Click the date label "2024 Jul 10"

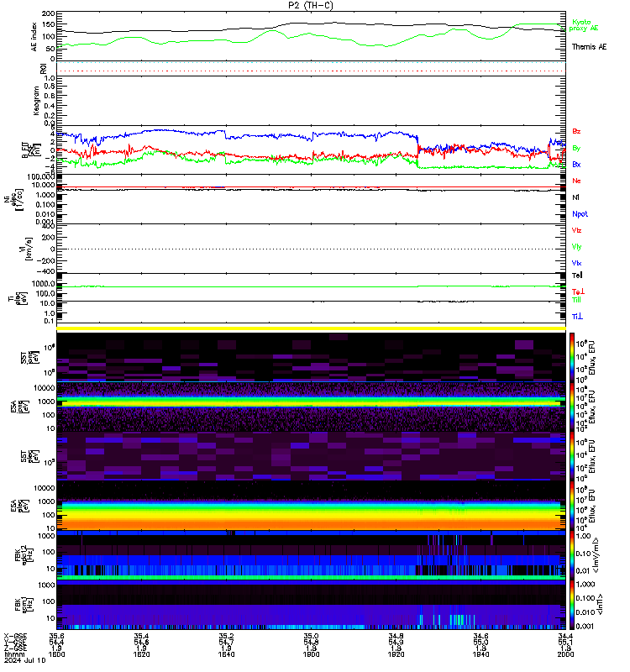[24, 660]
